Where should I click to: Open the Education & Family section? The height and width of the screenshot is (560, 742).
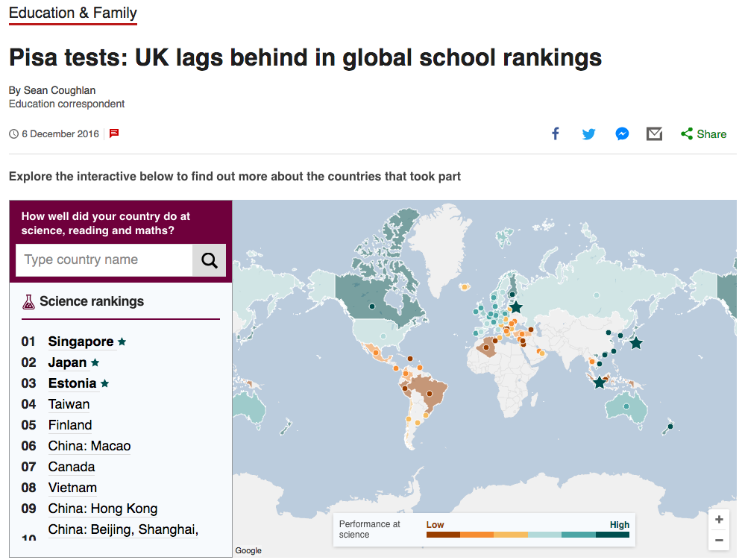click(73, 13)
